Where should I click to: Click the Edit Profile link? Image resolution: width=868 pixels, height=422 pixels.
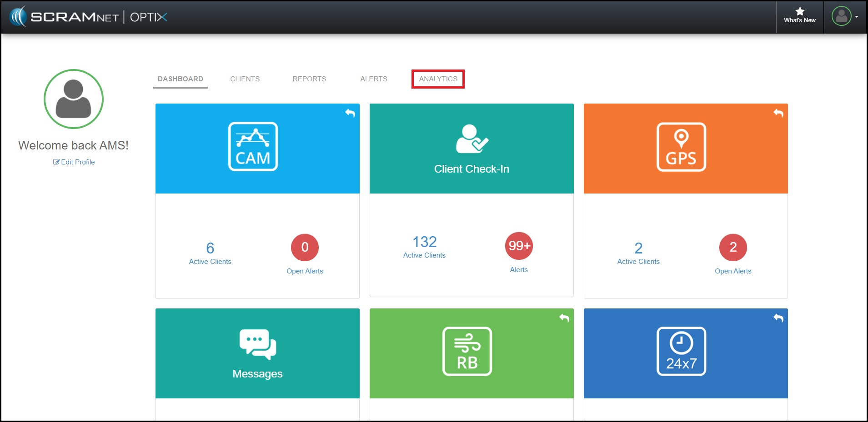(74, 162)
